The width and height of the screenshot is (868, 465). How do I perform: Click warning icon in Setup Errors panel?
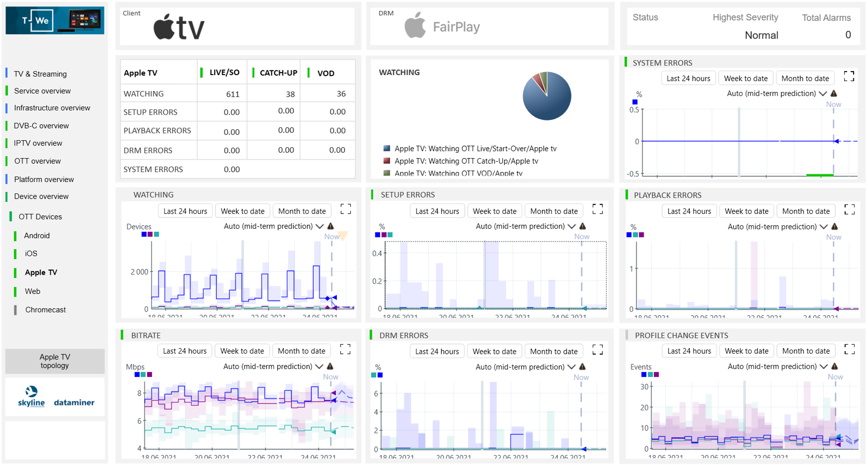pyautogui.click(x=582, y=226)
